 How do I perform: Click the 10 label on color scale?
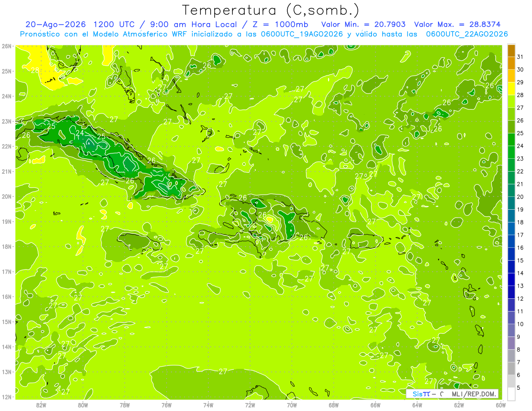[x=520, y=324]
